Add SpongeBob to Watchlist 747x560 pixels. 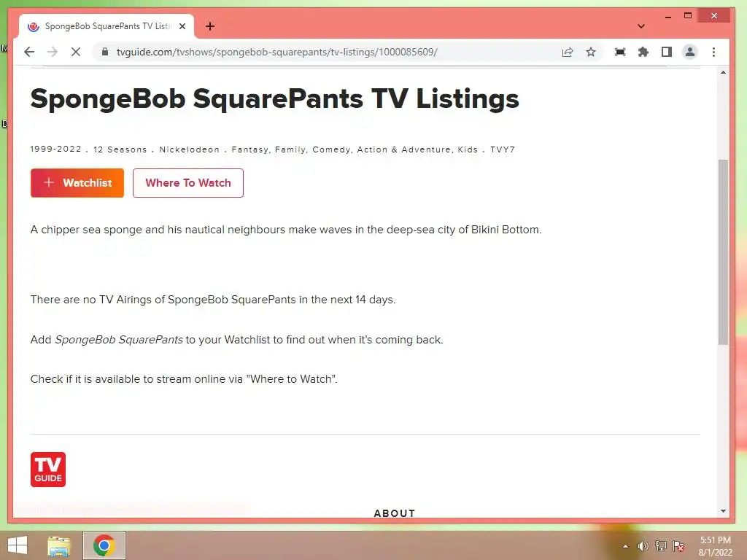pos(77,183)
